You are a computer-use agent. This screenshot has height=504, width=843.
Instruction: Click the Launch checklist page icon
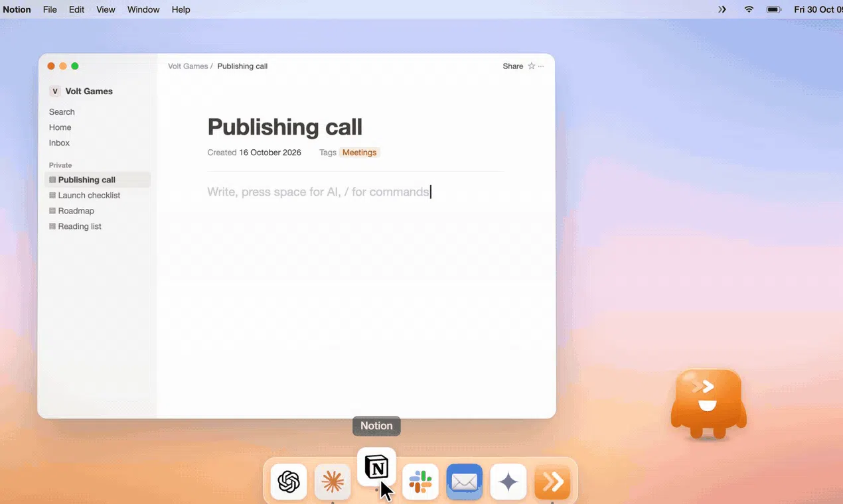(52, 196)
